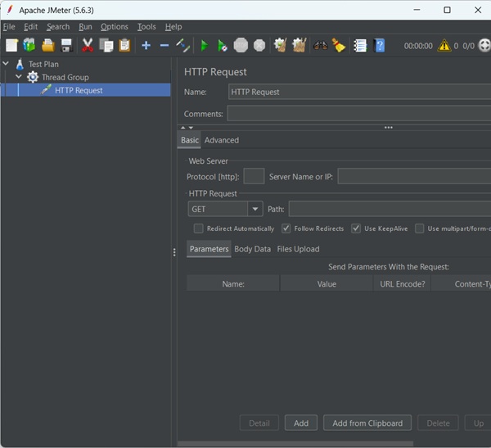Open the Function Helper list icon

pos(360,46)
